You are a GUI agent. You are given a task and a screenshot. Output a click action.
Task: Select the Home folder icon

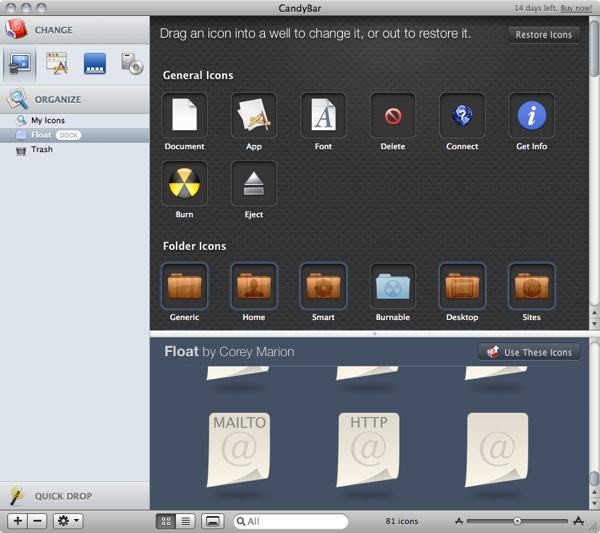tap(254, 286)
